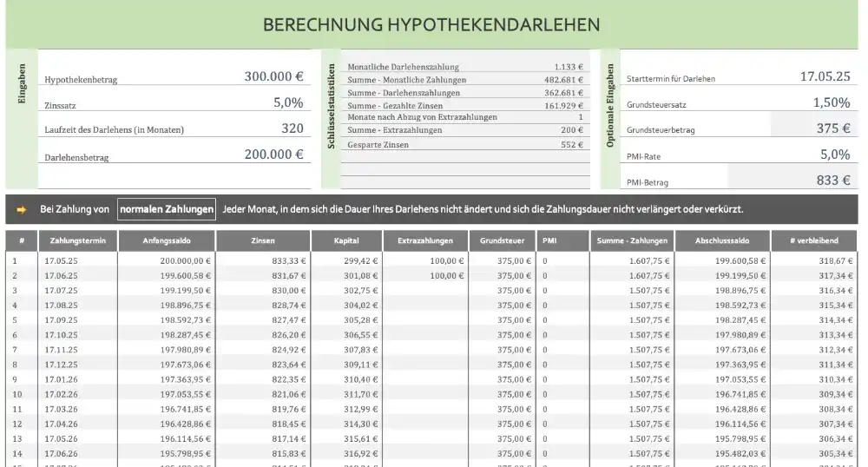This screenshot has width=868, height=467.
Task: Edit the Starttermin für Darlehen 17.05.25
Action: click(x=825, y=76)
